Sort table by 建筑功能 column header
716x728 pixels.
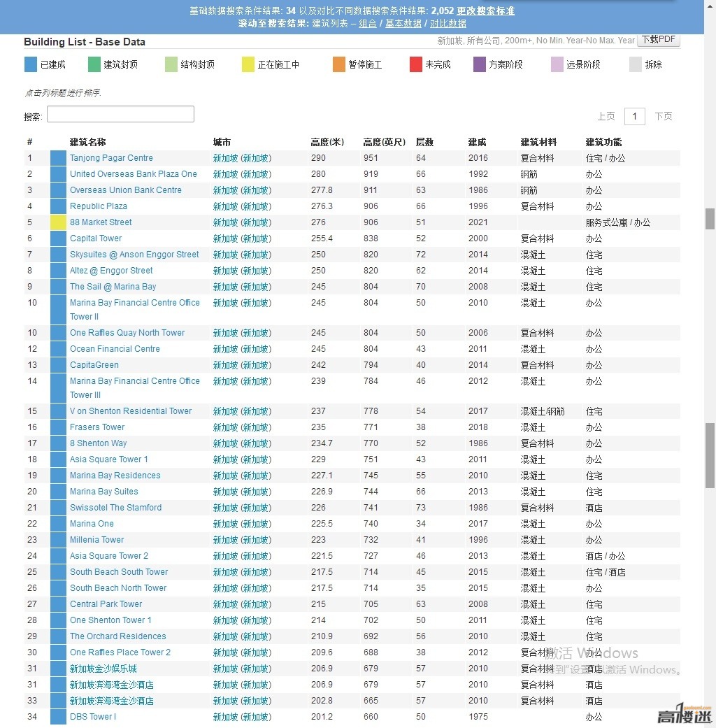click(x=603, y=142)
